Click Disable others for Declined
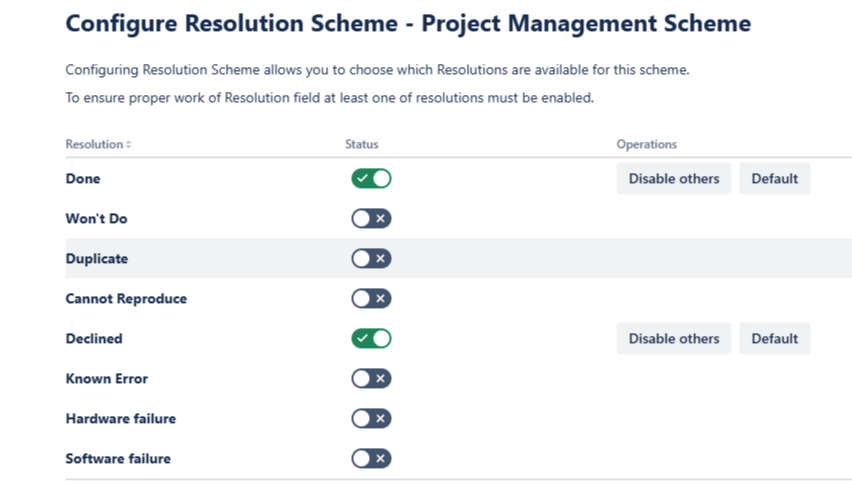 (673, 339)
